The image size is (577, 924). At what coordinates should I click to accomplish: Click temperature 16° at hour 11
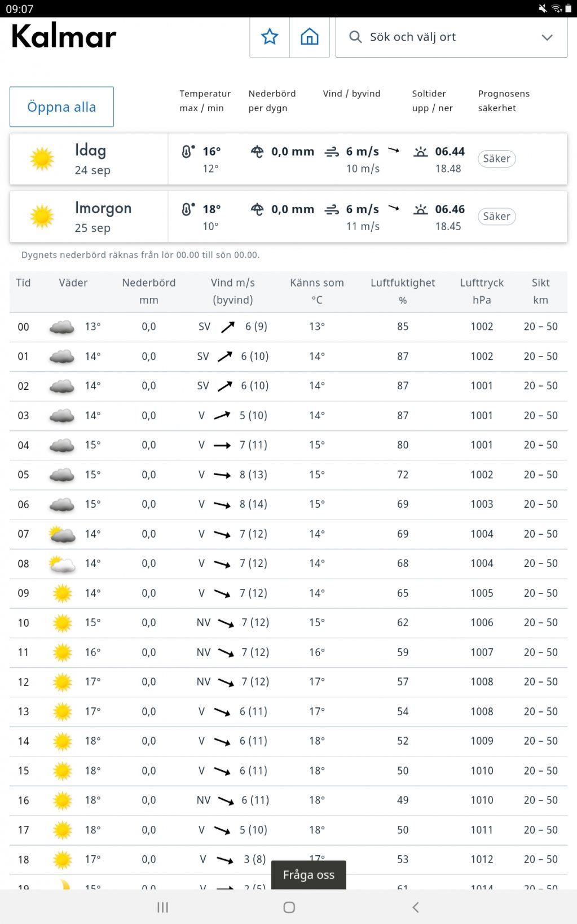(93, 652)
